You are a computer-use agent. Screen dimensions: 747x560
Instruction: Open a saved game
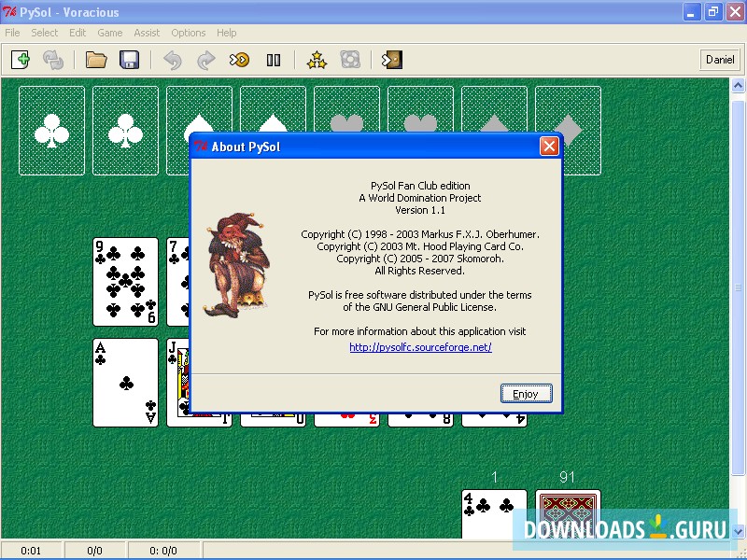(x=96, y=60)
